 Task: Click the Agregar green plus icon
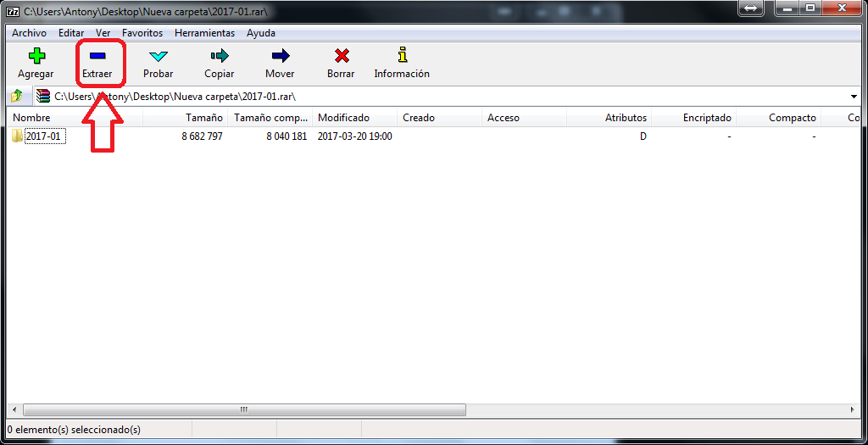pos(36,56)
